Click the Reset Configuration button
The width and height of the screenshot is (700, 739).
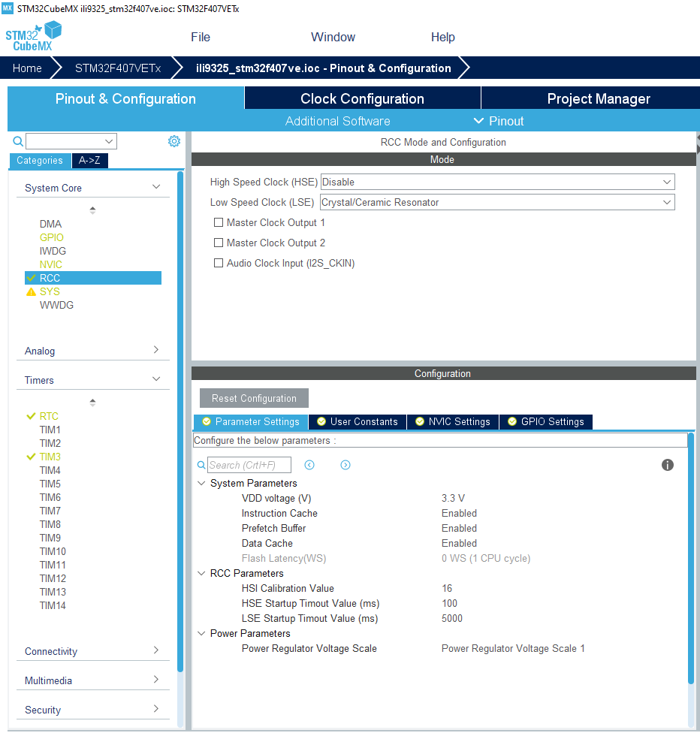click(254, 398)
